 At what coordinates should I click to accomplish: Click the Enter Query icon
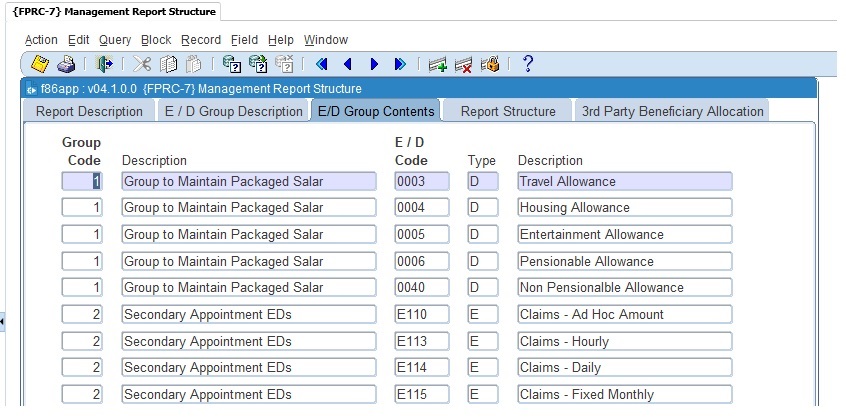coord(232,65)
